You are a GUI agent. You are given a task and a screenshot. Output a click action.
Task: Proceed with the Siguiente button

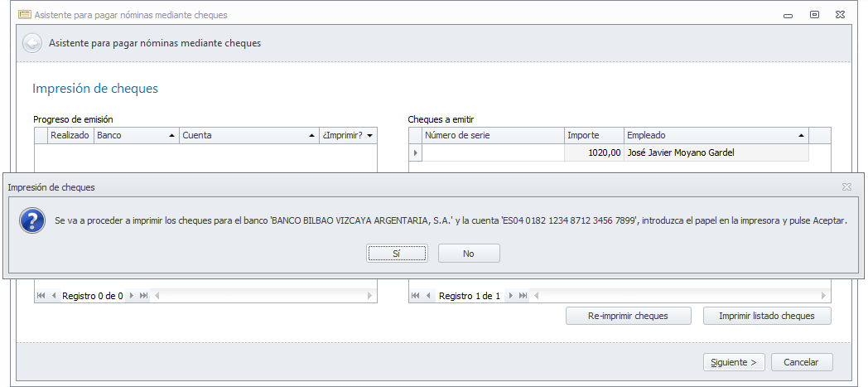tap(735, 362)
